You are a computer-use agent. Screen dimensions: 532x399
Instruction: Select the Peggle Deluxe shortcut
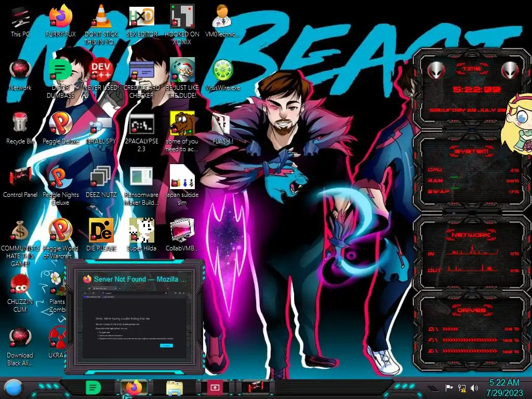[x=60, y=129]
